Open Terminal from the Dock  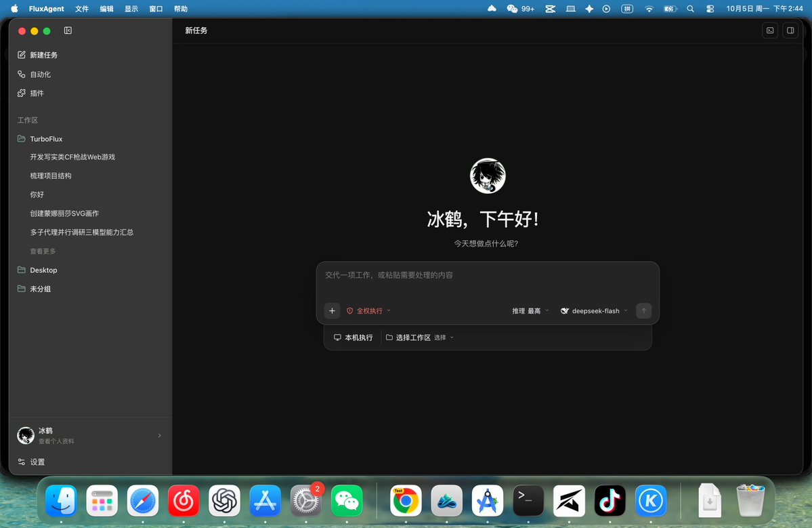528,500
